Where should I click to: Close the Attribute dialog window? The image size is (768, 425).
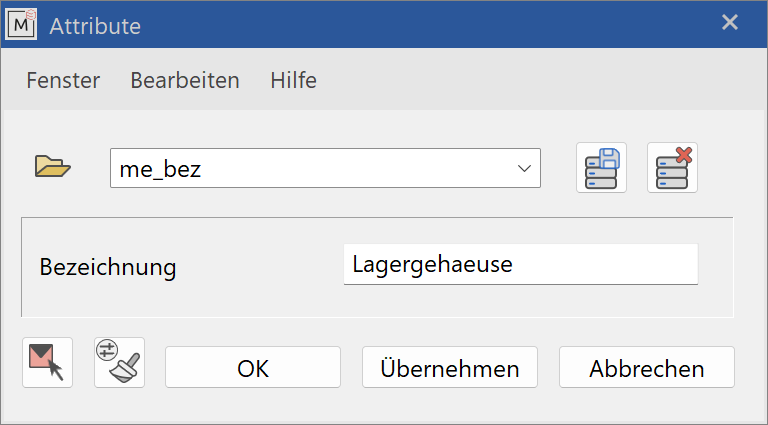click(730, 23)
